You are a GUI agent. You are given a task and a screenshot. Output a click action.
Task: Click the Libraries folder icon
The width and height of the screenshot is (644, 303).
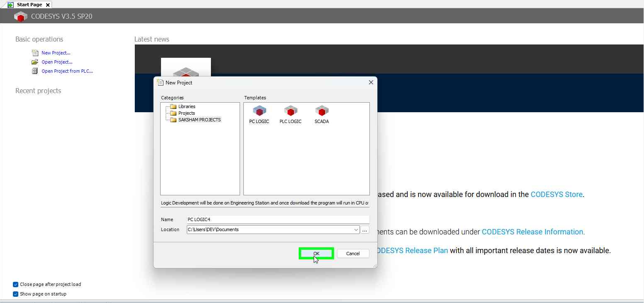173,106
